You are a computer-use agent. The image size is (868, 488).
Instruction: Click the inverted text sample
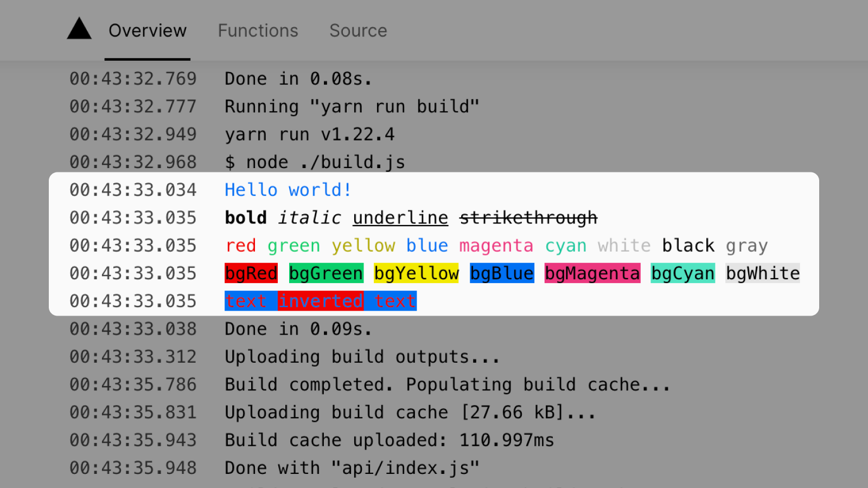[x=320, y=301]
